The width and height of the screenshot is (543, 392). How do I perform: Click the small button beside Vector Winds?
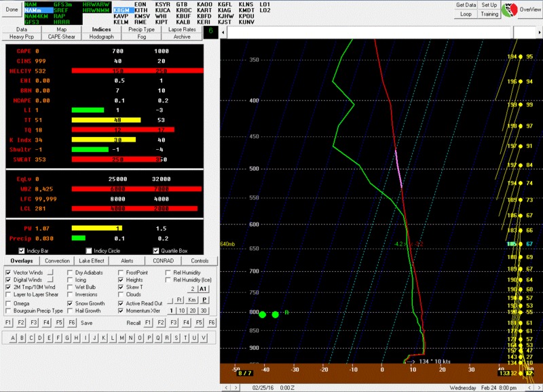tap(50, 272)
